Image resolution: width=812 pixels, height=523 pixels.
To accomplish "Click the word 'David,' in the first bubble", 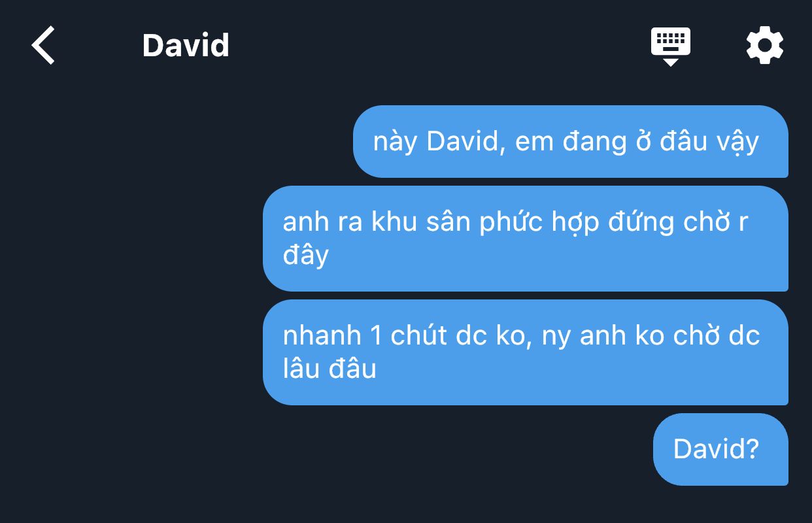I will [465, 142].
